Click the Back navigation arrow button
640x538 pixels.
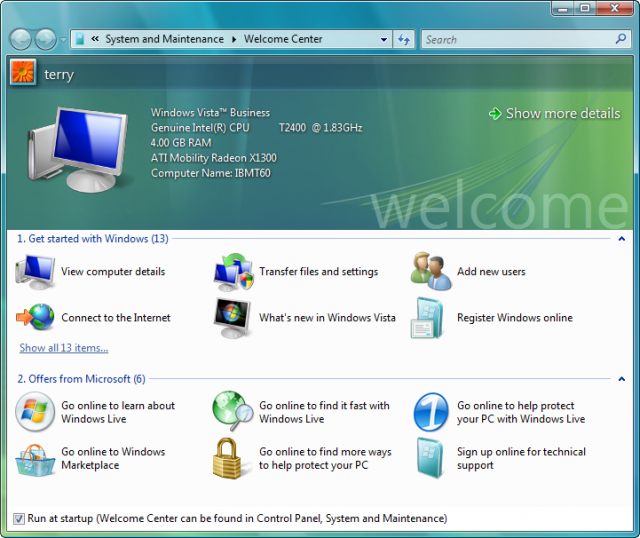[20, 40]
